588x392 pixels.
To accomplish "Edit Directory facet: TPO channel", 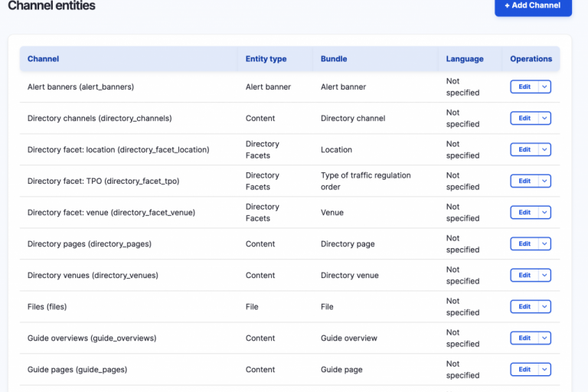I will pos(524,181).
